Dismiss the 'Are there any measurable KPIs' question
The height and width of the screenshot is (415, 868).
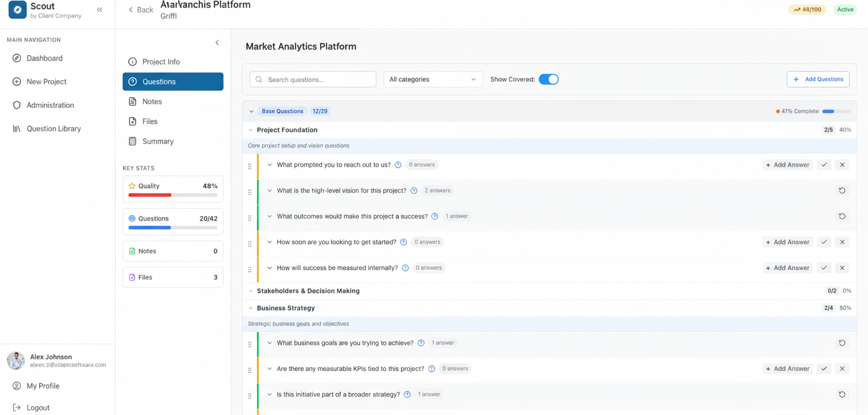(842, 368)
